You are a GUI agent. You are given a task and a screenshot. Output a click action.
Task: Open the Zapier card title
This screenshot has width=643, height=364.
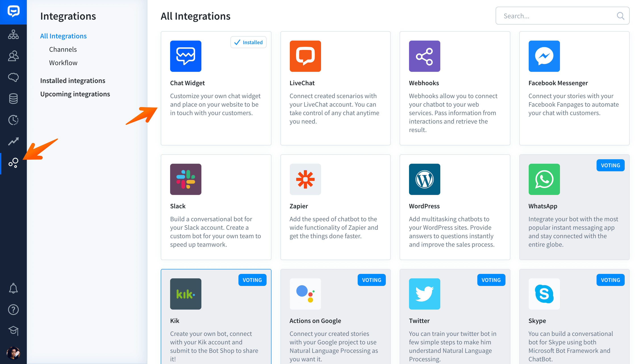[x=299, y=206]
